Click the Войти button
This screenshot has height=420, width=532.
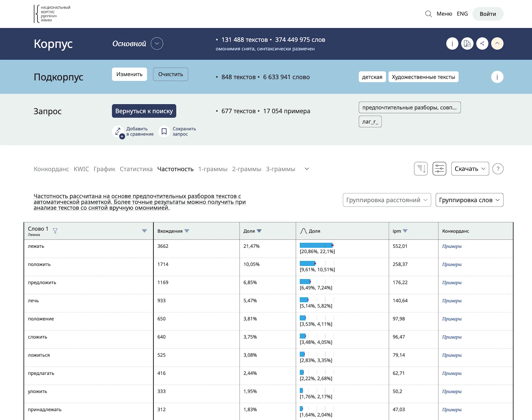[488, 14]
